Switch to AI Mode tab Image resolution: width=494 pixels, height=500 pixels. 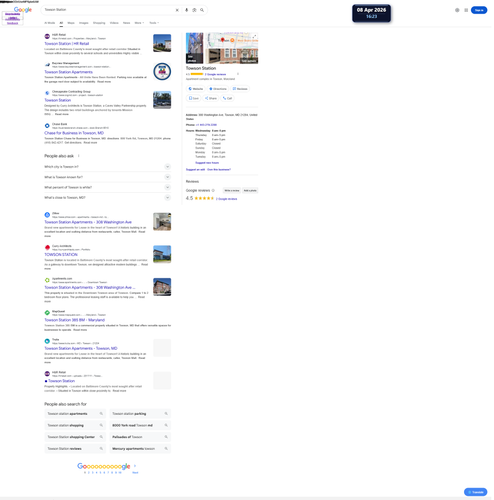click(50, 23)
